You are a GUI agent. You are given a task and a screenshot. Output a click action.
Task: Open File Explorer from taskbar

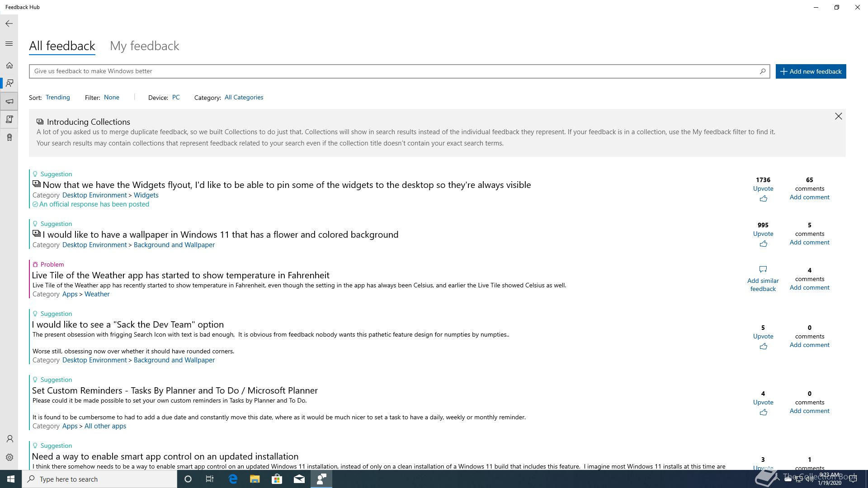click(255, 479)
